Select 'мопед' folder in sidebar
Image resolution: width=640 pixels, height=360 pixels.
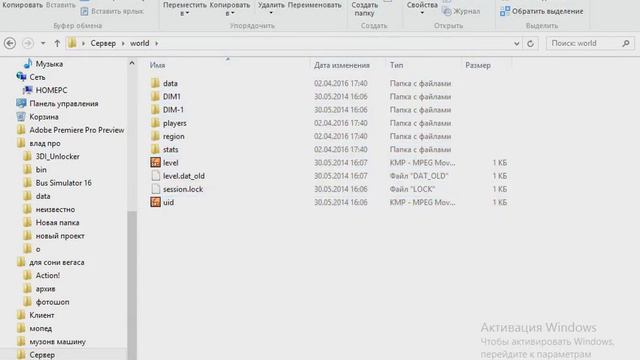(x=40, y=329)
